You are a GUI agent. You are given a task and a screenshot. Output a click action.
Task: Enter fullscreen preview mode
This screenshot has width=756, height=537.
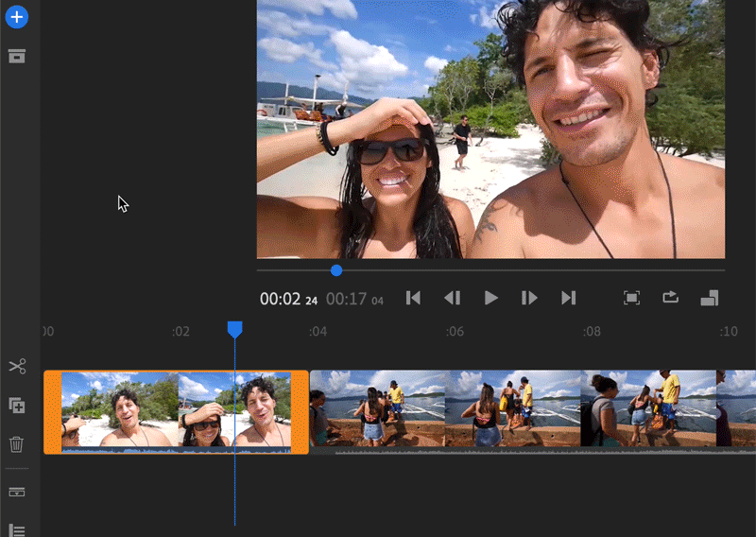(632, 298)
